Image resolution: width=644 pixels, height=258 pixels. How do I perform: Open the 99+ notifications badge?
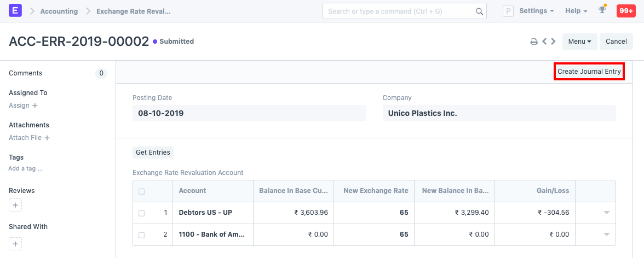pos(625,11)
